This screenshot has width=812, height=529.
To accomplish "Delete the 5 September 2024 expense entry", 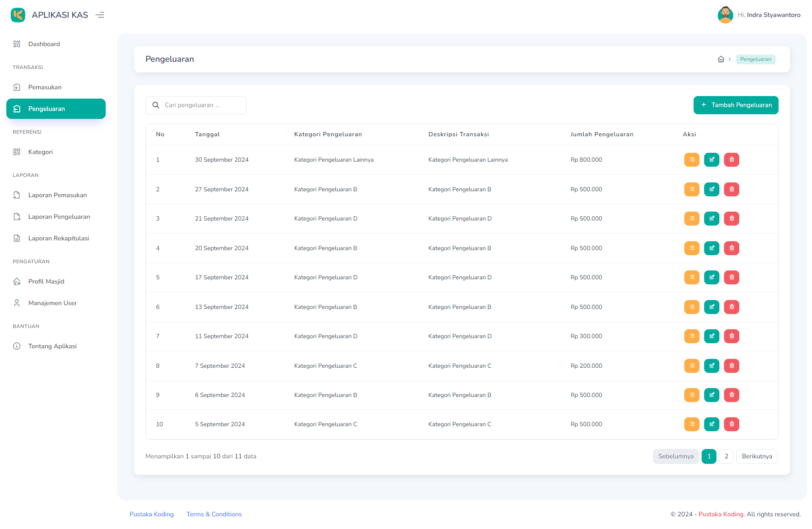I will point(731,424).
